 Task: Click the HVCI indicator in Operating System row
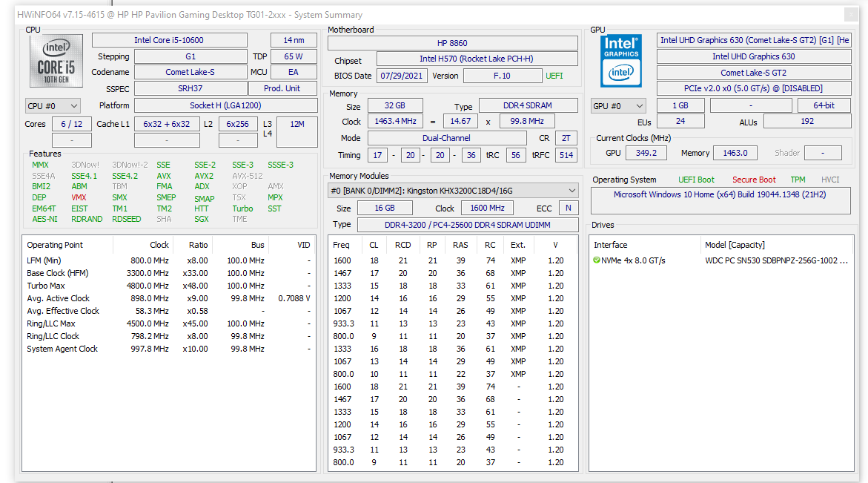[829, 179]
